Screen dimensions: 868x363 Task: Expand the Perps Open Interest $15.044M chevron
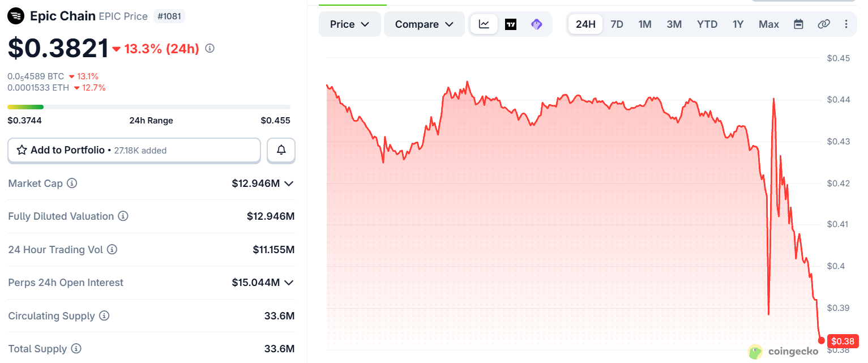point(289,283)
